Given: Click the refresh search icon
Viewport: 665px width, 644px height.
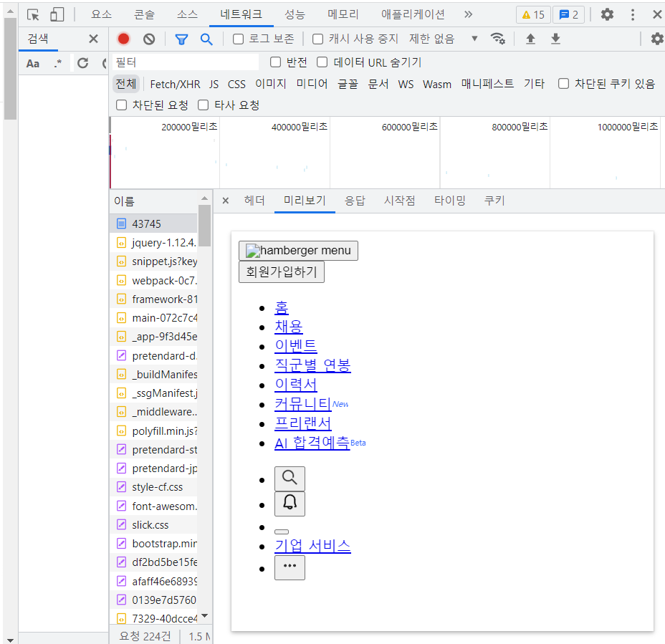Looking at the screenshot, I should (x=82, y=64).
